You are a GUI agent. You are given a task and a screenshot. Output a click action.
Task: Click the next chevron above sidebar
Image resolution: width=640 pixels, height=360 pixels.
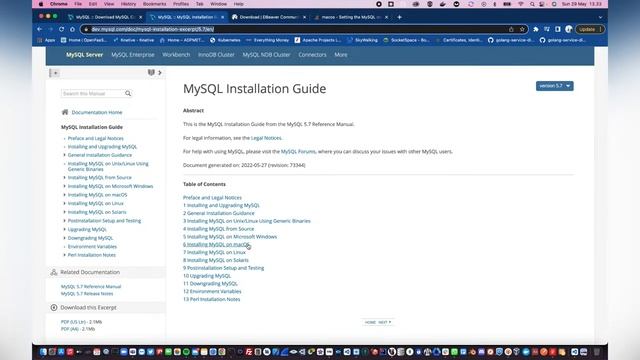(160, 73)
